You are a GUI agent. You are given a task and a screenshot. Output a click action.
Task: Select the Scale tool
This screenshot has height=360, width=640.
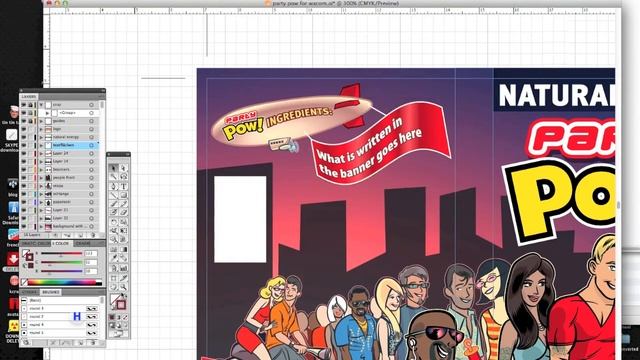click(x=123, y=222)
